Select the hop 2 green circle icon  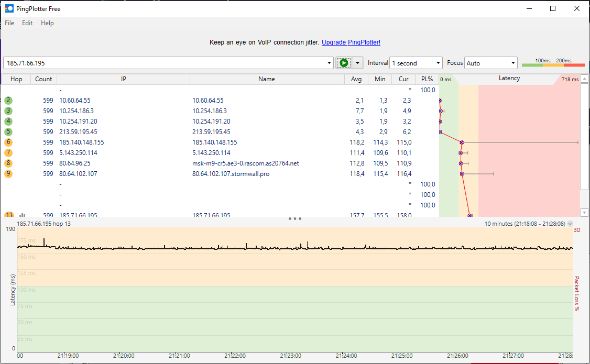(x=8, y=100)
